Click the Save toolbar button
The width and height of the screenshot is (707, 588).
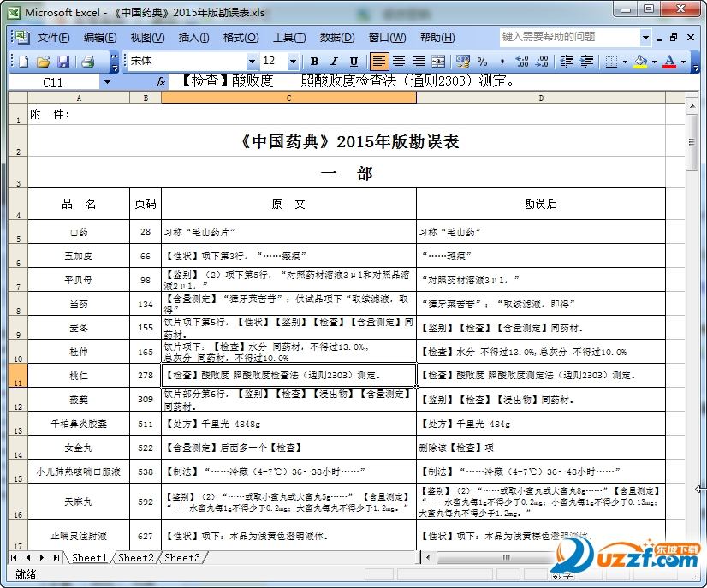click(x=63, y=62)
